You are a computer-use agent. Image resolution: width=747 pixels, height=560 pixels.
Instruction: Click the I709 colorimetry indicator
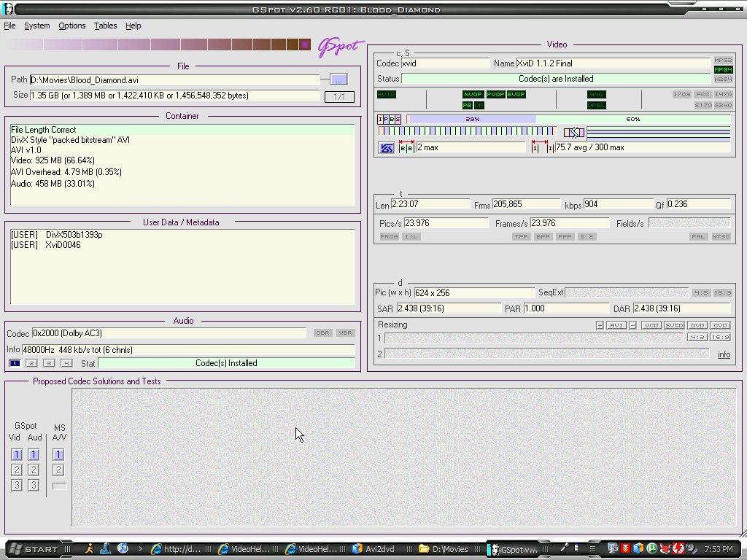pyautogui.click(x=681, y=94)
